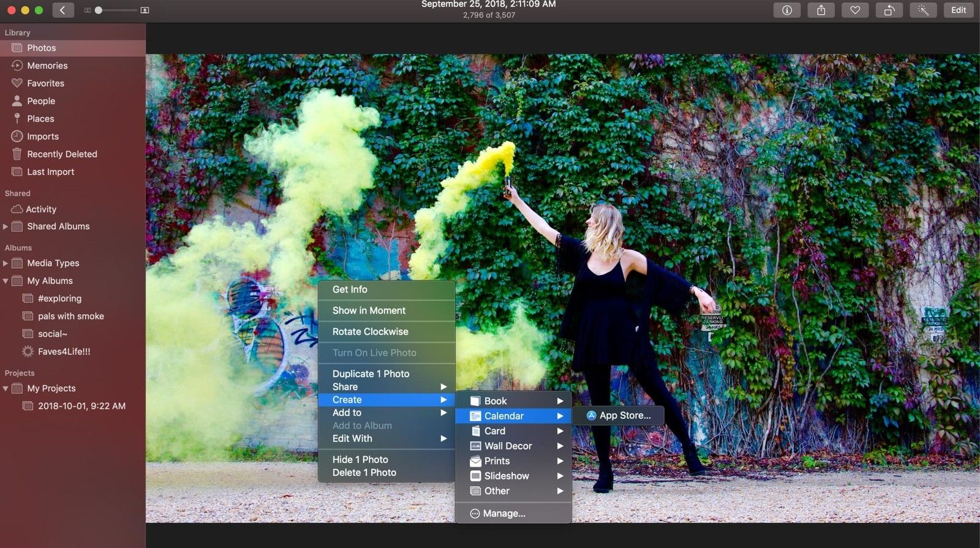Expand the Media Types group

(x=6, y=263)
